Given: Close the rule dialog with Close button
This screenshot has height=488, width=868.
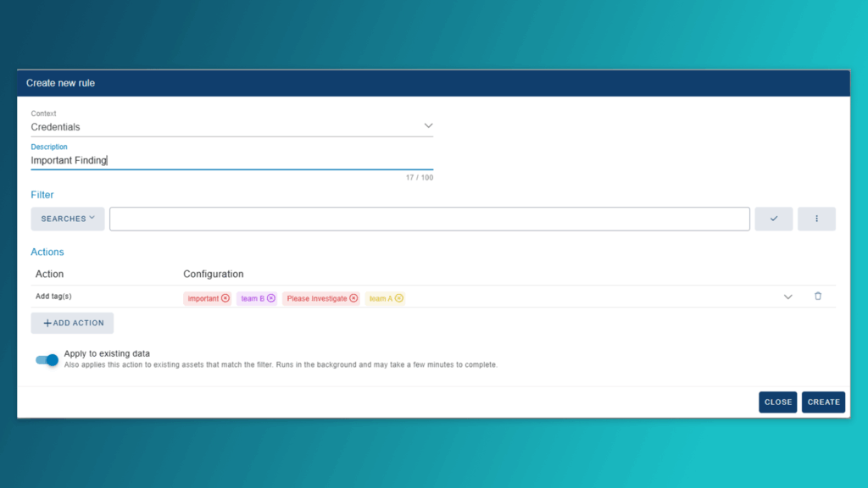Looking at the screenshot, I should click(777, 402).
